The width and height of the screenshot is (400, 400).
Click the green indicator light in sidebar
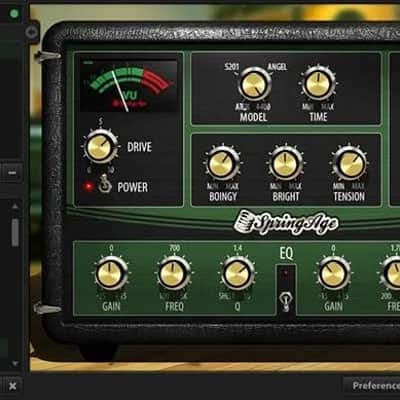14,14
